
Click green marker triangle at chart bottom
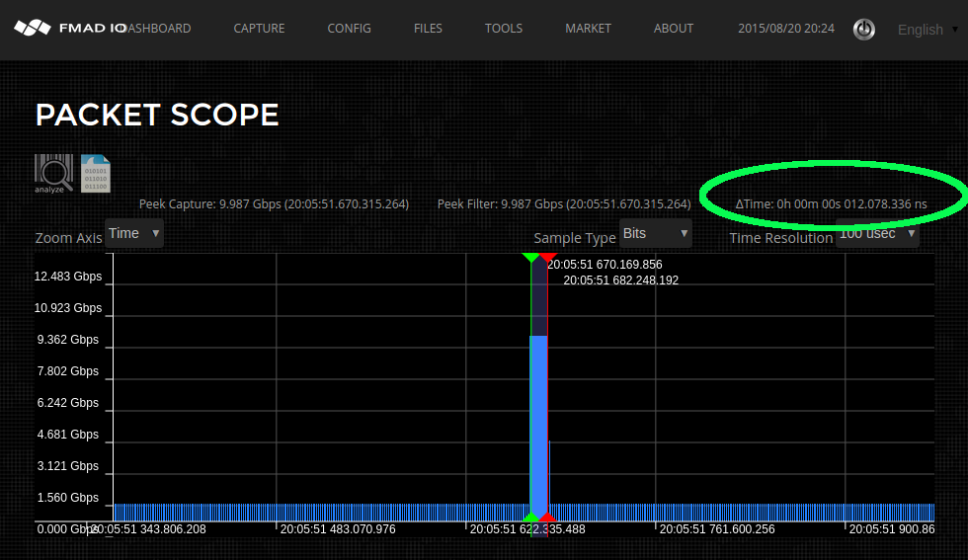530,518
